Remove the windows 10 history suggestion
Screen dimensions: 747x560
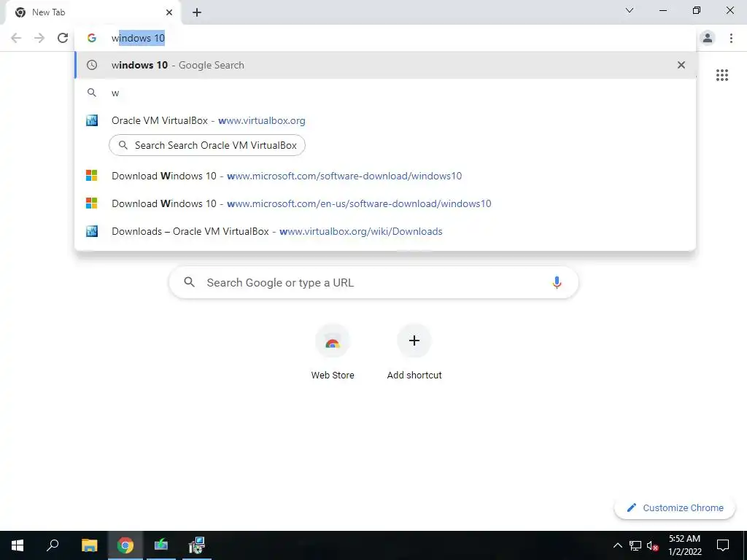click(x=681, y=65)
